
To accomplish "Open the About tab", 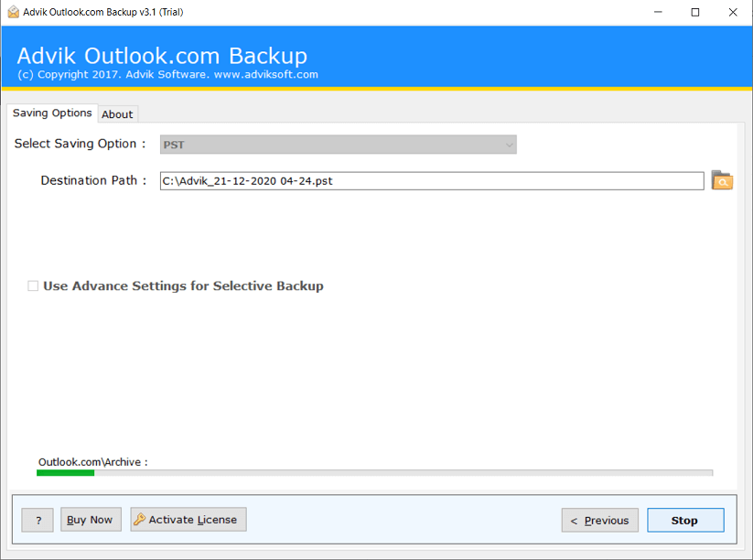I will pyautogui.click(x=118, y=114).
